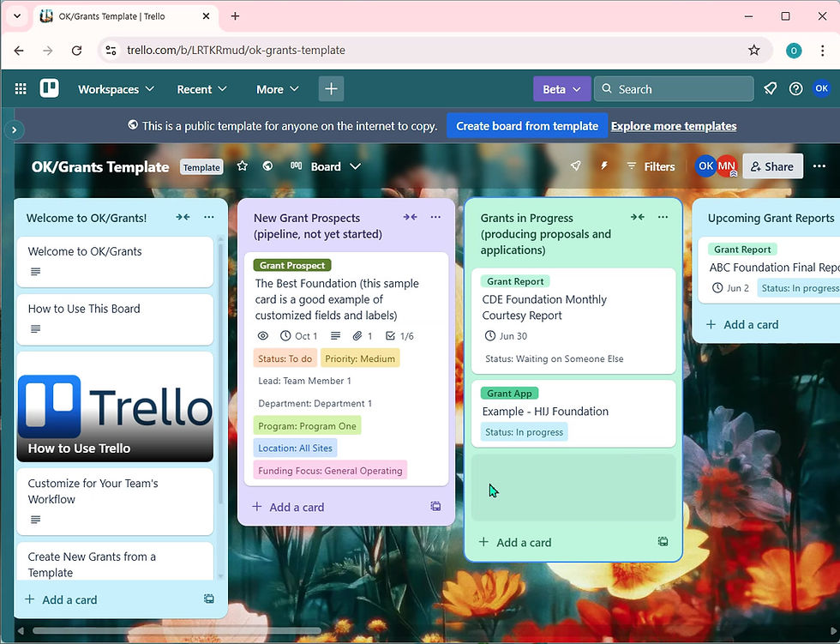
Task: Open CDE Foundation Monthly Courtesy Report card
Action: tap(573, 321)
